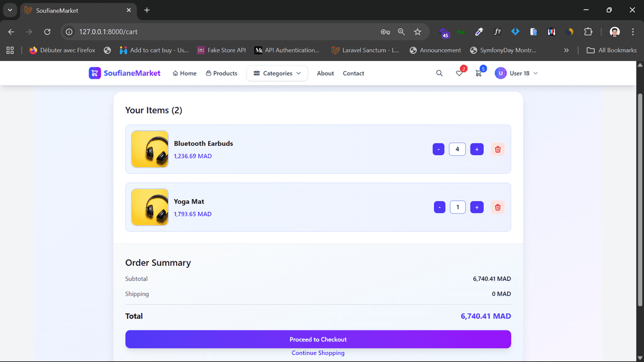Click the browser zoom magnifier icon
This screenshot has height=362, width=644.
click(401, 31)
